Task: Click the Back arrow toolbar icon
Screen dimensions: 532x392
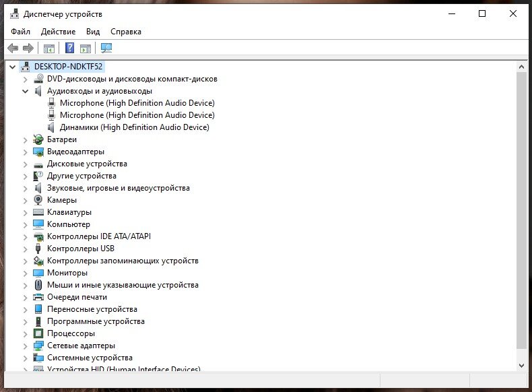Action: pyautogui.click(x=13, y=48)
